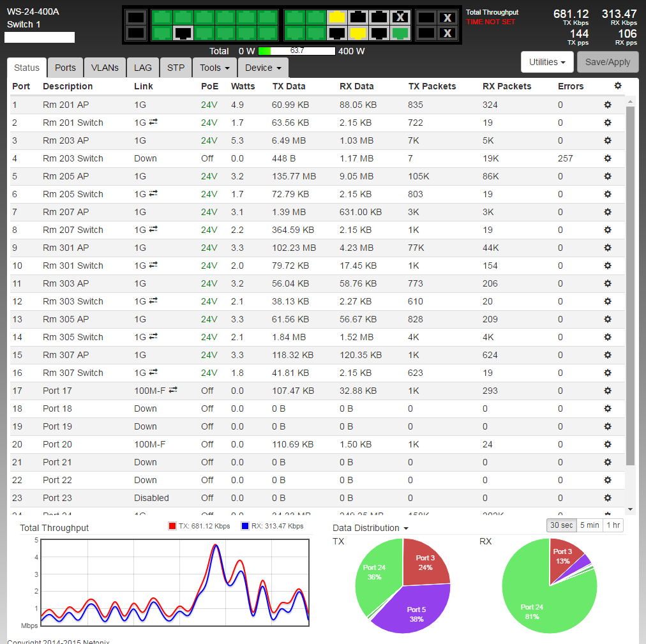
Task: Open settings gear for Rm 301 AP
Action: [x=608, y=248]
